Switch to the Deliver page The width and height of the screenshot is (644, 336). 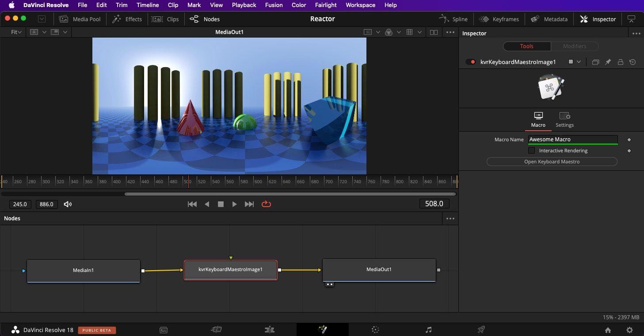click(481, 330)
